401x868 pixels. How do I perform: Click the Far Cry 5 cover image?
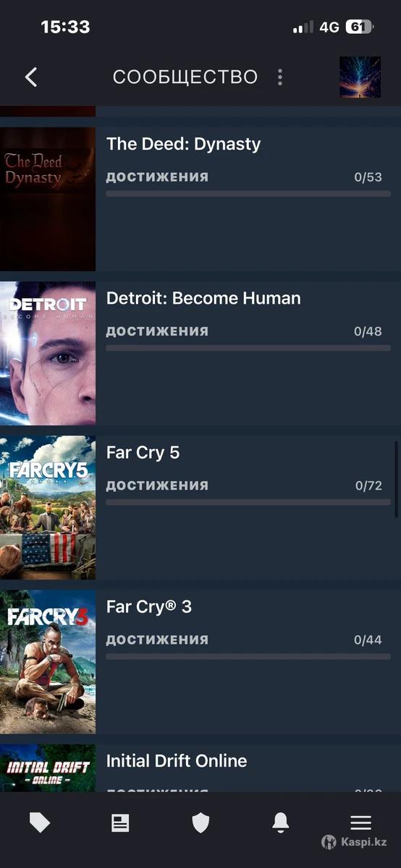click(48, 508)
